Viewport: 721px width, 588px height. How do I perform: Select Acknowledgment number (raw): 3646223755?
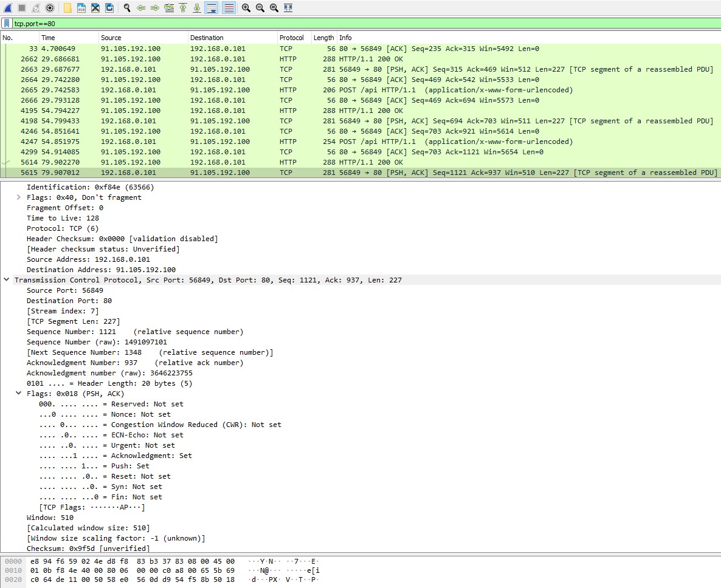tap(109, 373)
